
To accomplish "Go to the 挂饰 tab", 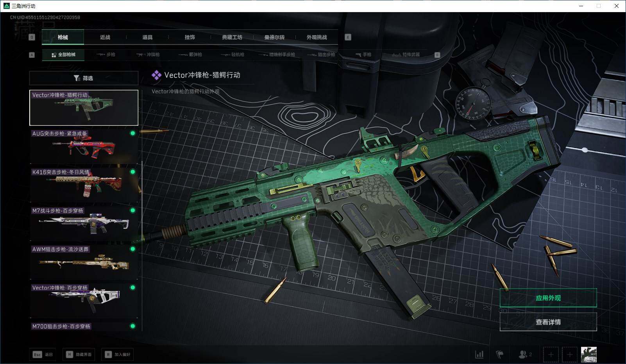I will click(190, 37).
